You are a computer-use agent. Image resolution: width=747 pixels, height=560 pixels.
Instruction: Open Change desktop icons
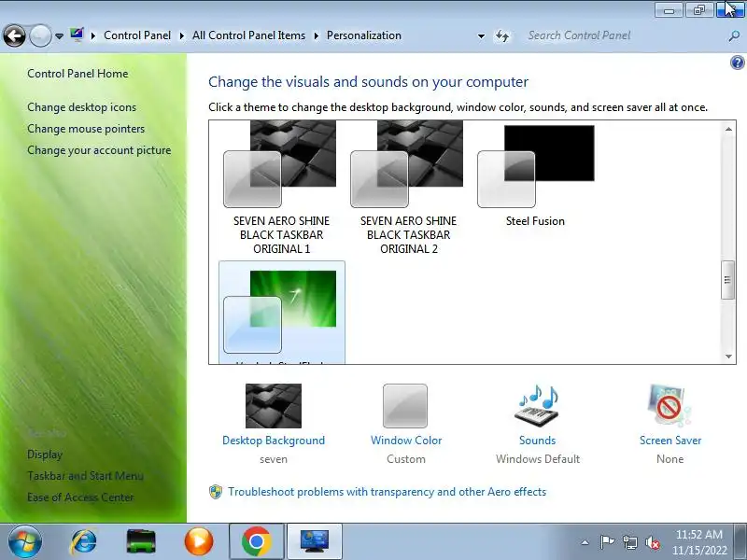coord(81,107)
